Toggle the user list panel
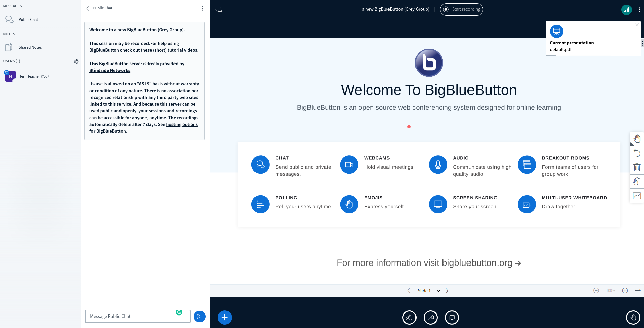Screen dimensions: 644x328 click(219, 9)
